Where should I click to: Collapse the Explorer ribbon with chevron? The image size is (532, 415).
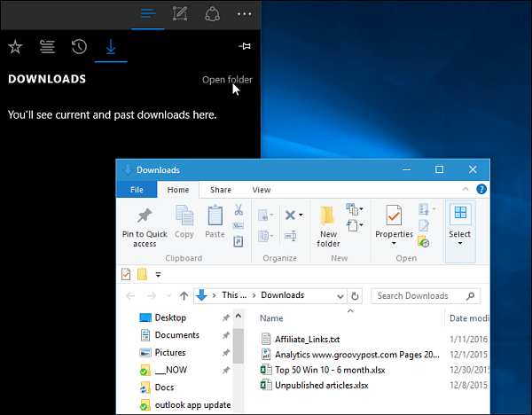(x=465, y=190)
